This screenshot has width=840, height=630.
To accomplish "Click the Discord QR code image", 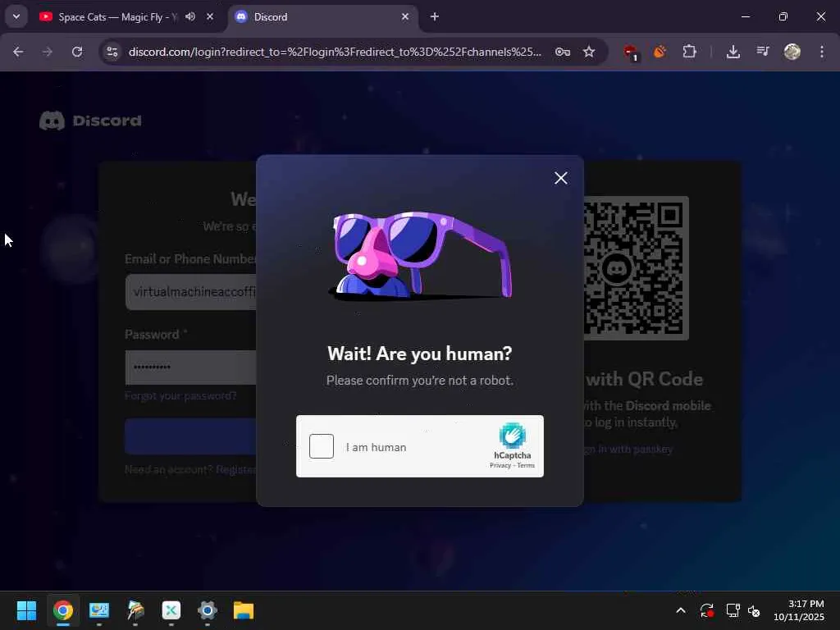I will coord(636,268).
